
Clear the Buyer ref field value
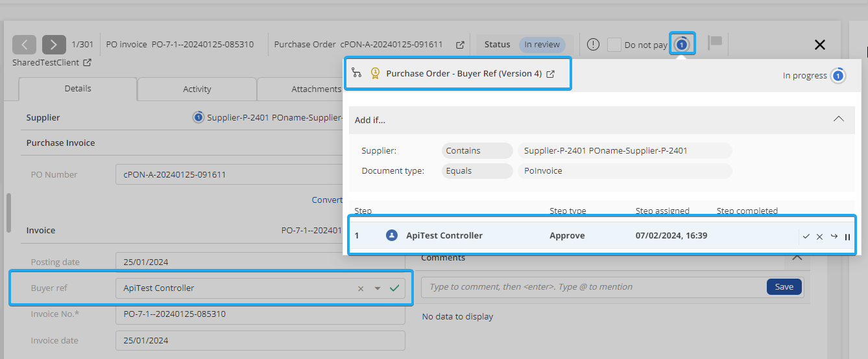(x=361, y=288)
